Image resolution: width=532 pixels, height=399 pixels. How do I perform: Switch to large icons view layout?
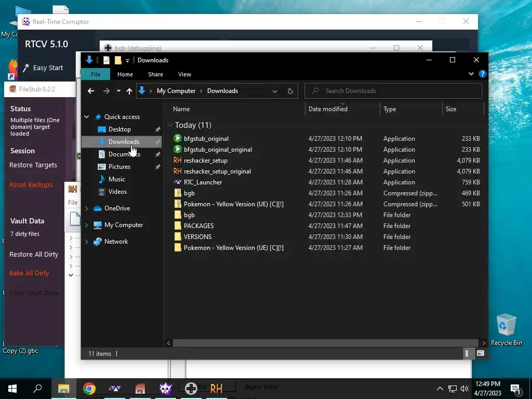481,353
